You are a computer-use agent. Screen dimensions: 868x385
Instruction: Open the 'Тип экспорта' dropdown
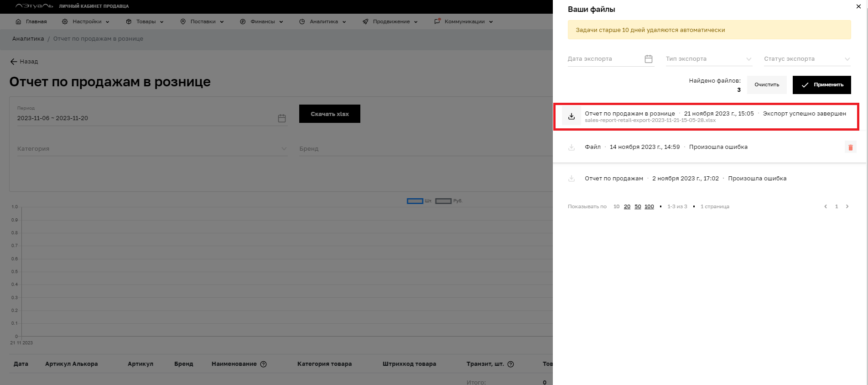[709, 59]
